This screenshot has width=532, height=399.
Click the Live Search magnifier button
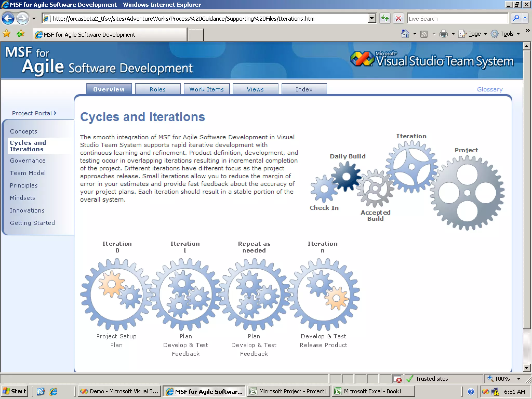pyautogui.click(x=516, y=18)
